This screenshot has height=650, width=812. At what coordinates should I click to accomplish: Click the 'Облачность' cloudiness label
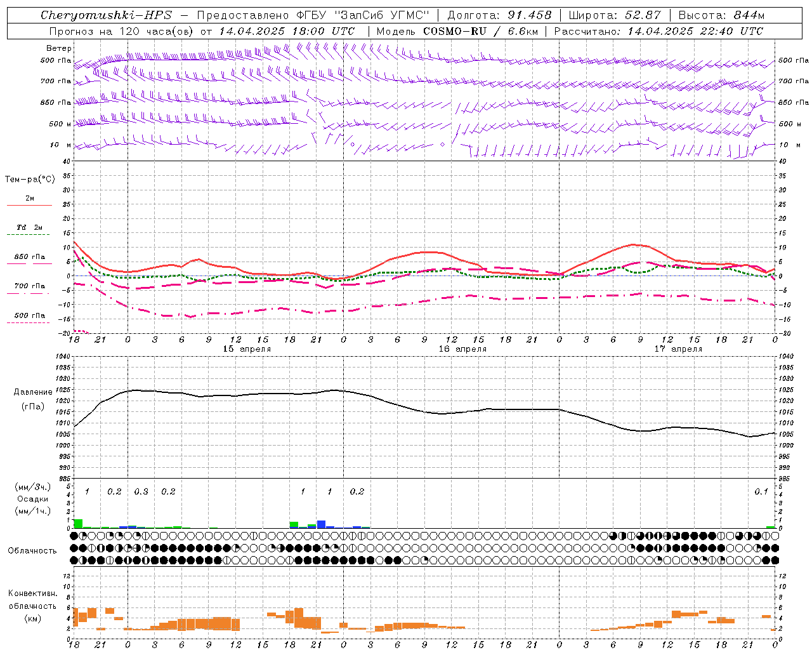tap(32, 550)
